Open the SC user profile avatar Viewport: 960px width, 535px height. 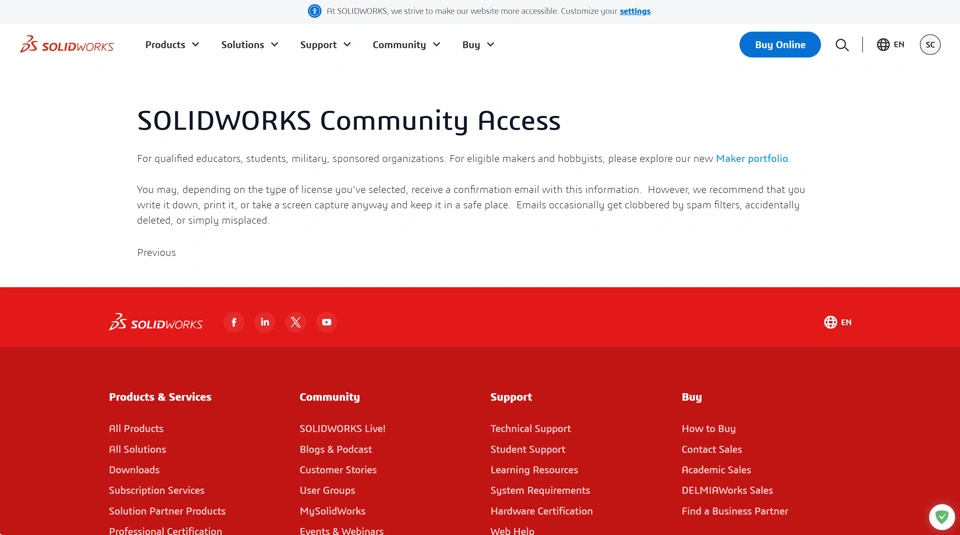(930, 45)
